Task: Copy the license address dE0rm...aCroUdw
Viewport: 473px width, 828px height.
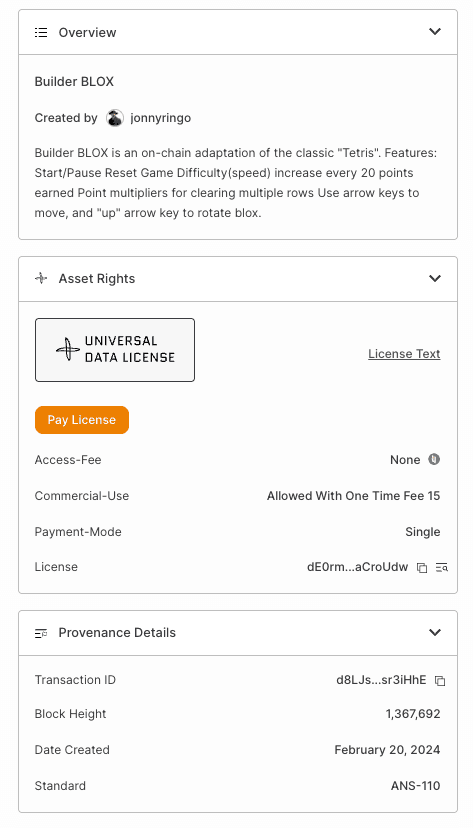Action: click(422, 568)
